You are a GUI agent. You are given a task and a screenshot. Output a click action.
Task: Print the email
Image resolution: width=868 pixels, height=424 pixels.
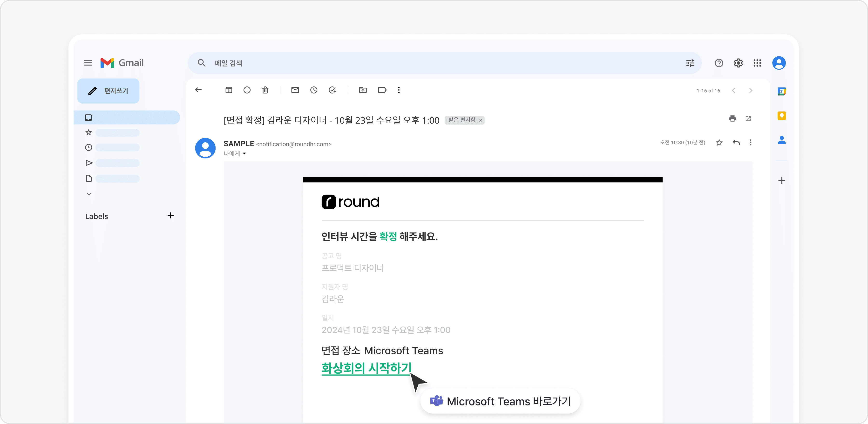click(x=732, y=119)
